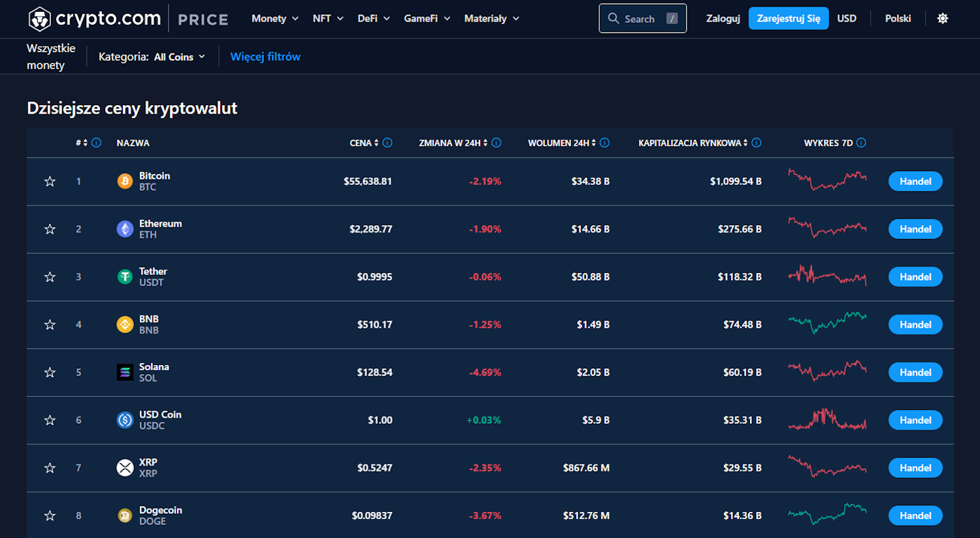This screenshot has height=538, width=980.
Task: Favorite Bitcoin with its star icon
Action: tap(50, 182)
